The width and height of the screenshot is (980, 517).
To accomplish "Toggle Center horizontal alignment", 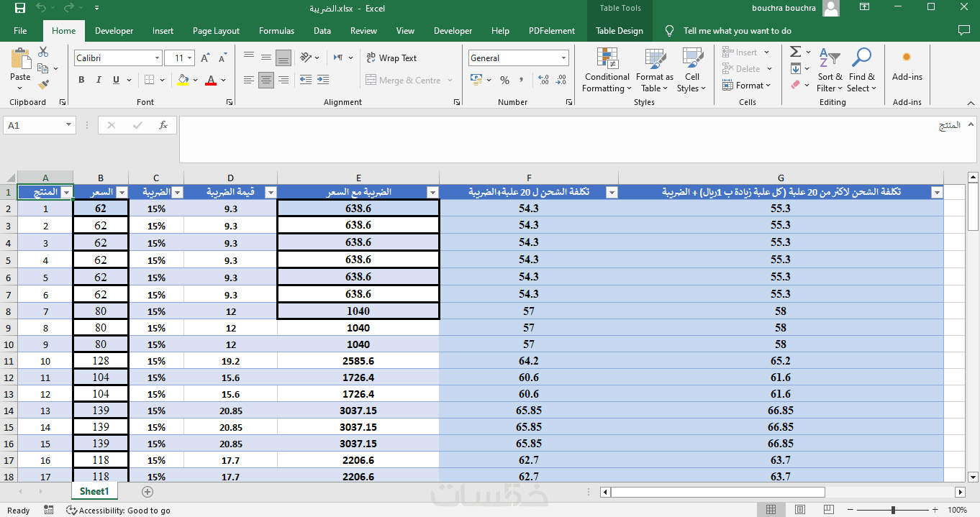I will pos(266,80).
